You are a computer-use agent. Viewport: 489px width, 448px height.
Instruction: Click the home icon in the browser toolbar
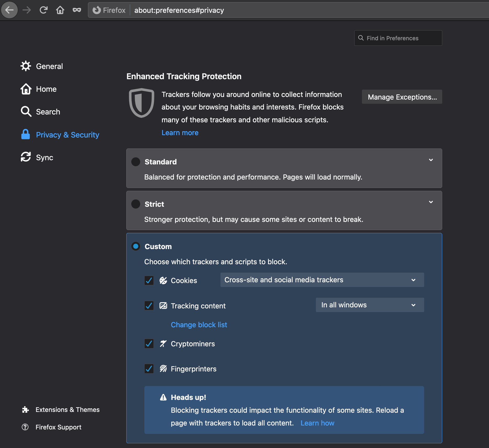60,10
